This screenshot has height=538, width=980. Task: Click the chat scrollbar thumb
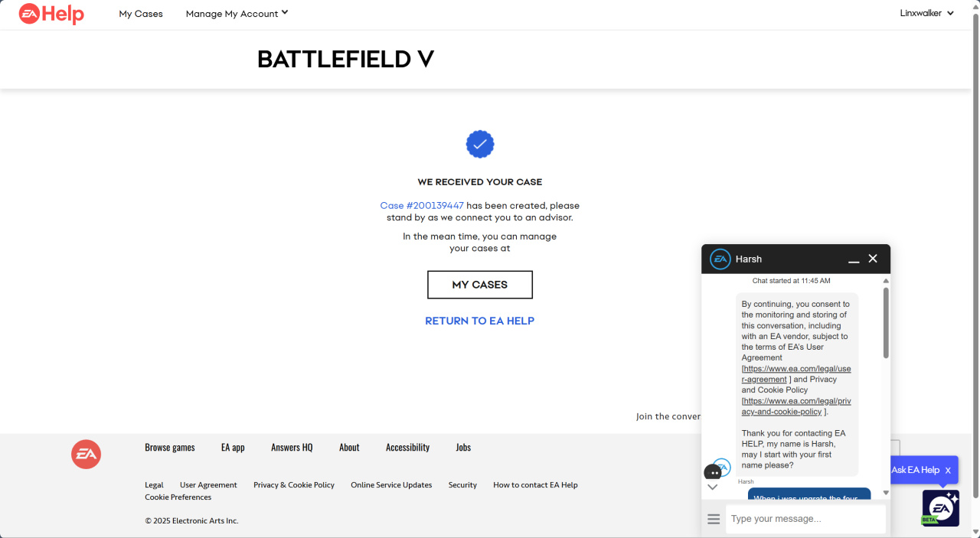[886, 323]
